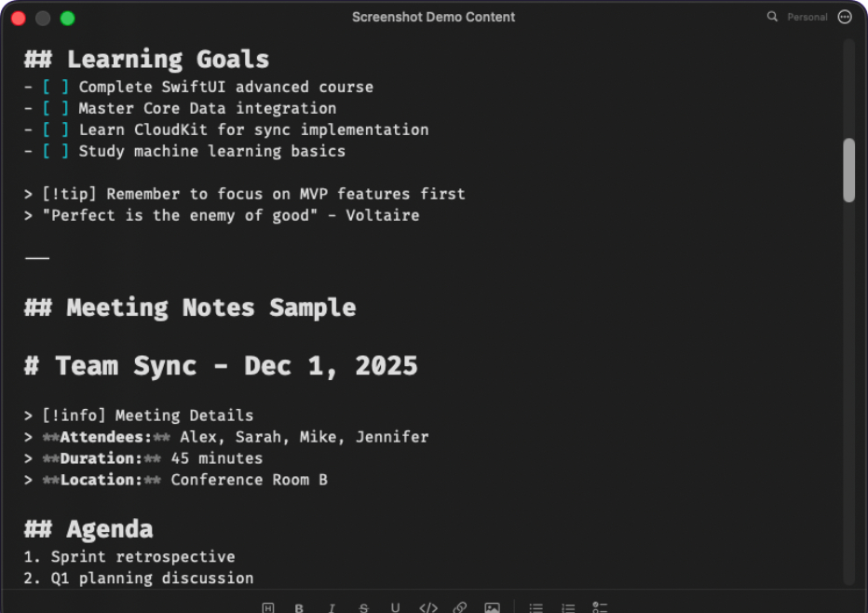Mark 'Master Core Data integration' as done

(55, 108)
